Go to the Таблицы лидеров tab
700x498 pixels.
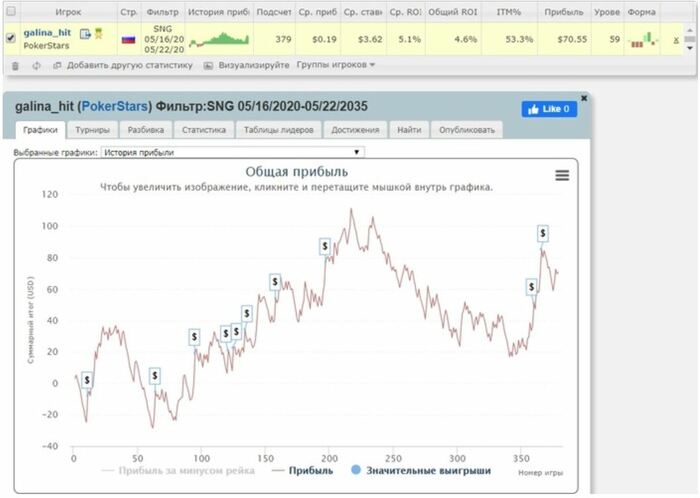[279, 130]
